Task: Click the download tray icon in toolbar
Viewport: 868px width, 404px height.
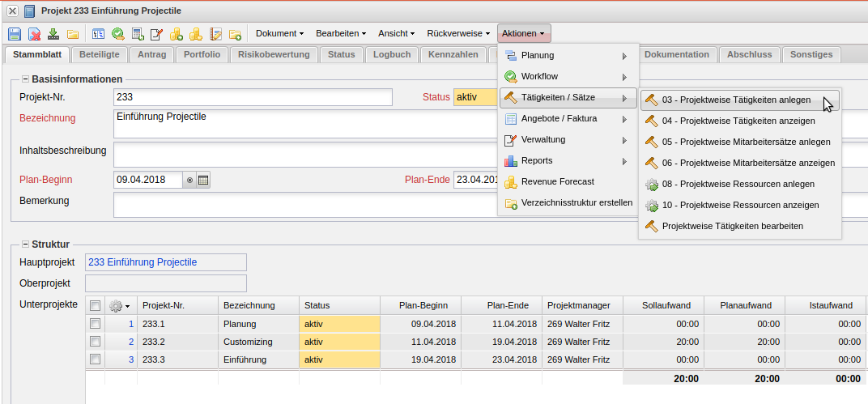Action: [x=53, y=34]
